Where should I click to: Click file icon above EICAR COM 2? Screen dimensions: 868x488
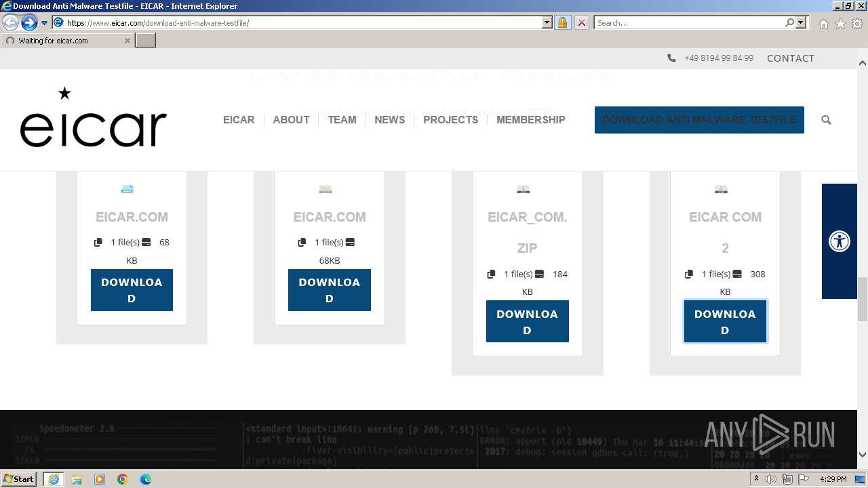721,189
